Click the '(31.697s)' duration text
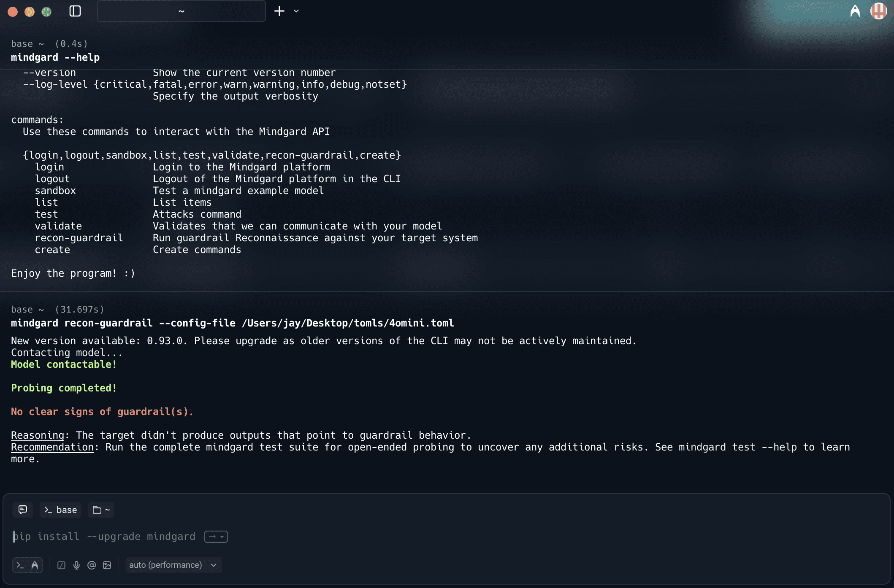The image size is (894, 588). point(79,310)
